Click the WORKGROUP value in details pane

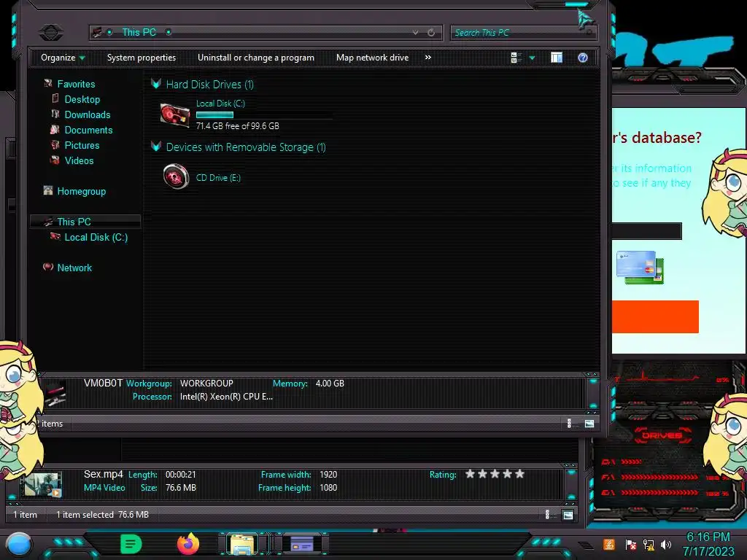(206, 384)
